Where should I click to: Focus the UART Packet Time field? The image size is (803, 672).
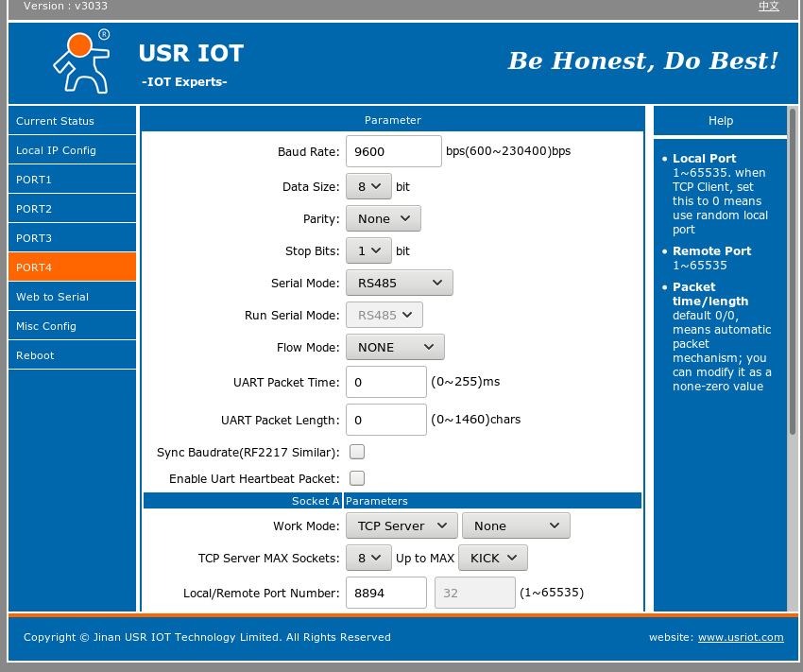click(x=385, y=382)
